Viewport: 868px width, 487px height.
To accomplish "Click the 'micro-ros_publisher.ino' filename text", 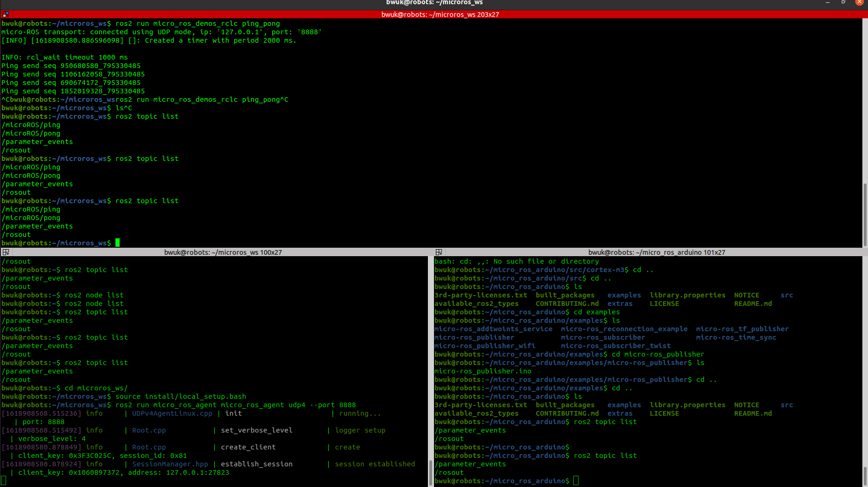I will (x=483, y=371).
